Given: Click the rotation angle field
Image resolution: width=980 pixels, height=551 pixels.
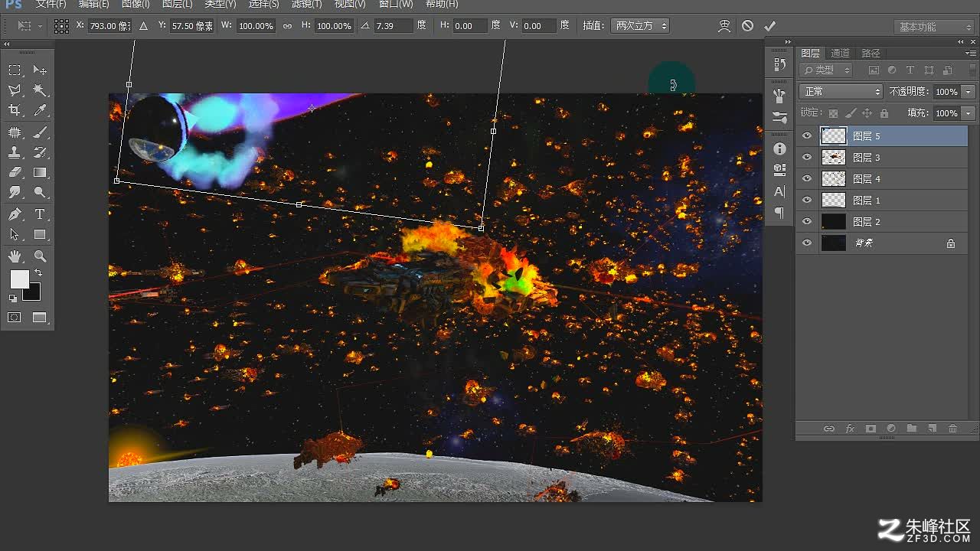Looking at the screenshot, I should click(x=393, y=26).
